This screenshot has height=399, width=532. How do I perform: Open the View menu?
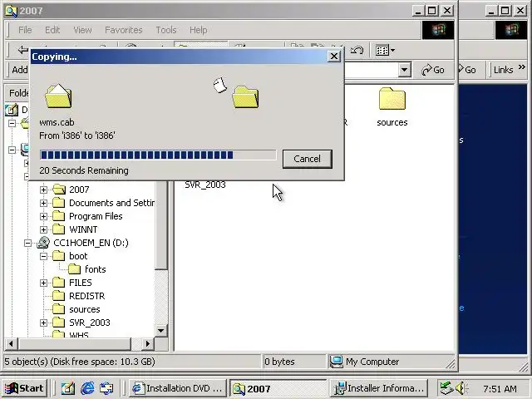[x=82, y=30]
